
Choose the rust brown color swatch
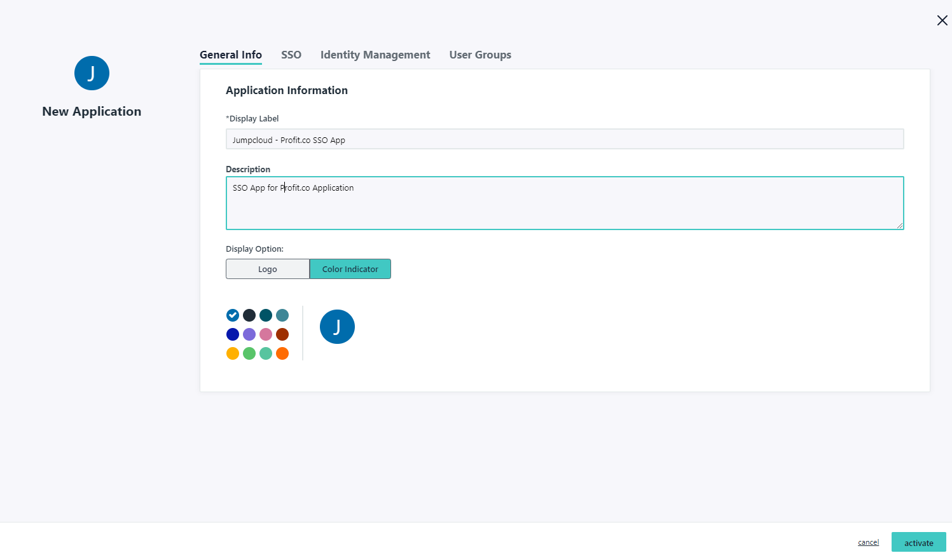(282, 334)
